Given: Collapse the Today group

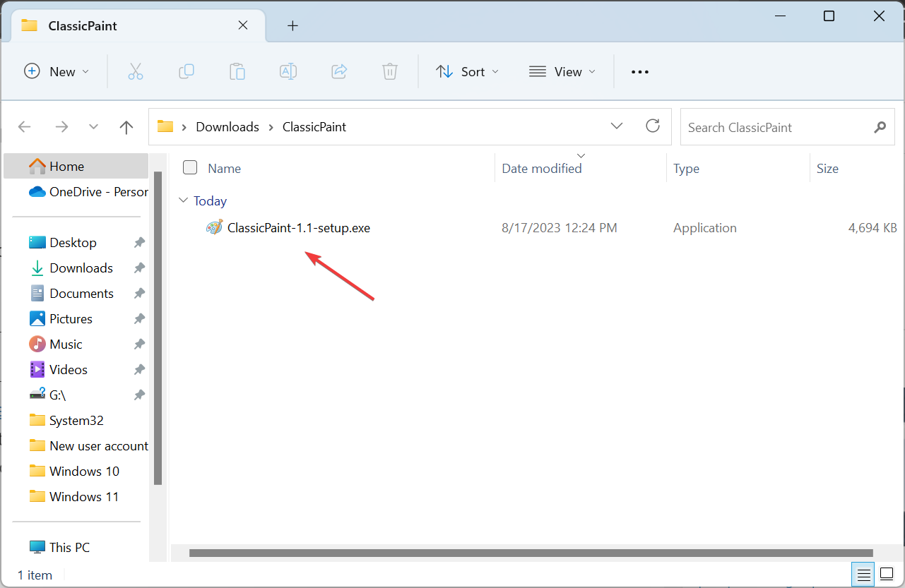Looking at the screenshot, I should (x=184, y=200).
